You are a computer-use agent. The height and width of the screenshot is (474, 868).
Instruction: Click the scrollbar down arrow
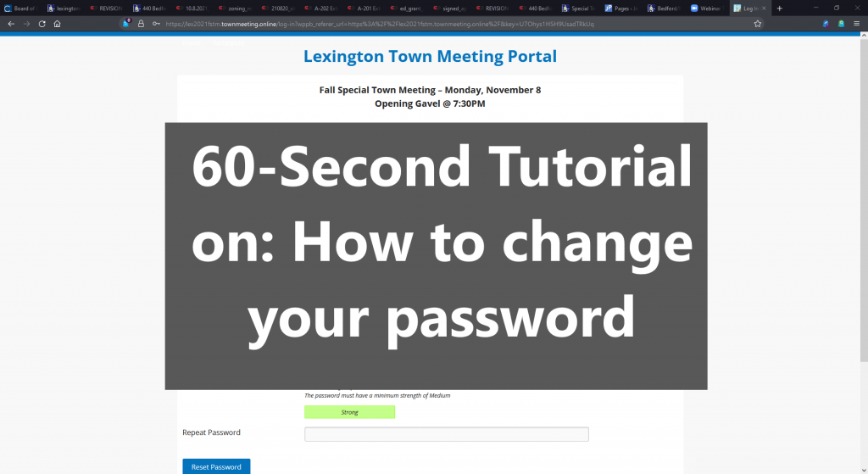coord(864,470)
